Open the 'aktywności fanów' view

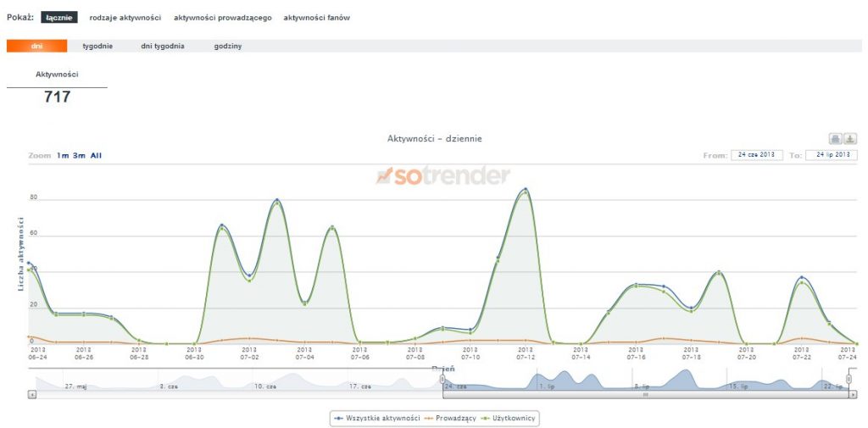(316, 18)
